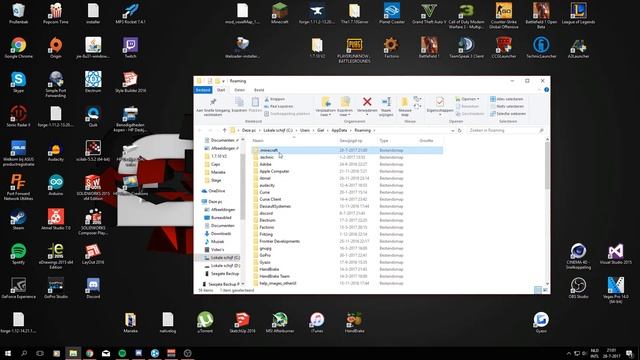Select the Factorio desktop icon
The image size is (640, 360).
tap(391, 48)
